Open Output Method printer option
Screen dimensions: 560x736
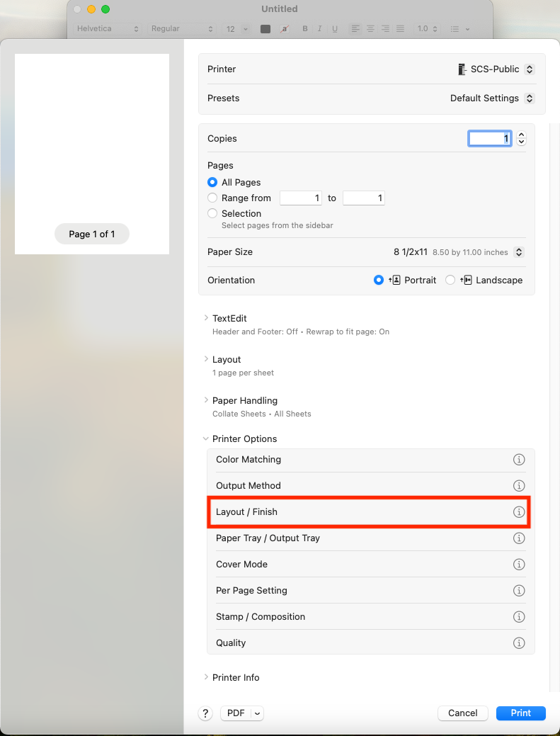(x=370, y=486)
